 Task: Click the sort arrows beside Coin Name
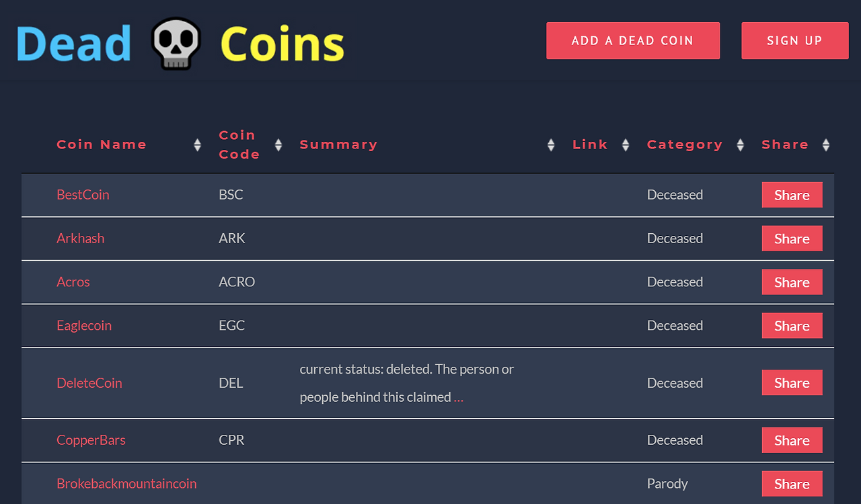196,144
